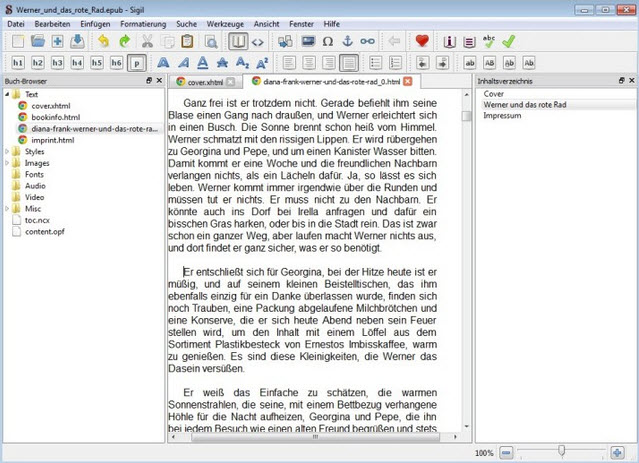Justify text alignment
639x463 pixels.
349,63
